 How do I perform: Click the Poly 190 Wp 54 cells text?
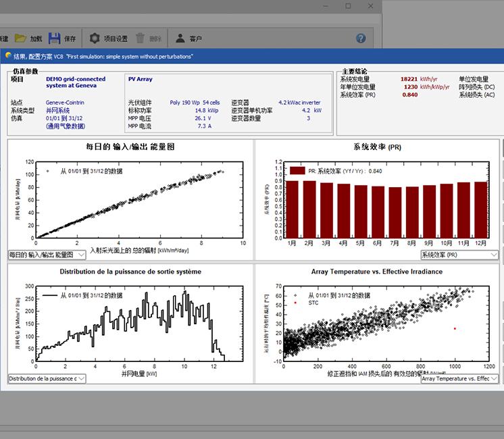[195, 103]
